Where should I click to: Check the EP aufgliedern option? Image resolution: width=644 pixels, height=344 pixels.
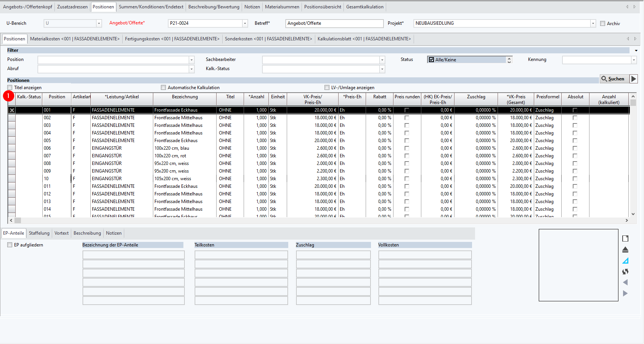tap(10, 245)
